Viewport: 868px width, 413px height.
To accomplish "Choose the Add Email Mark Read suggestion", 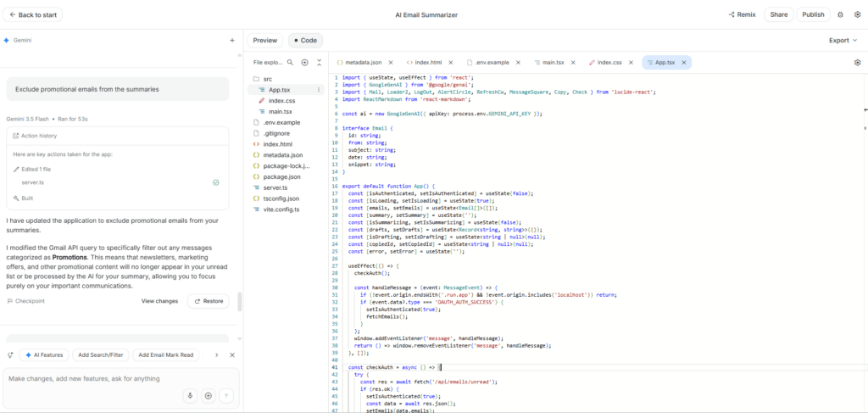I will point(166,354).
